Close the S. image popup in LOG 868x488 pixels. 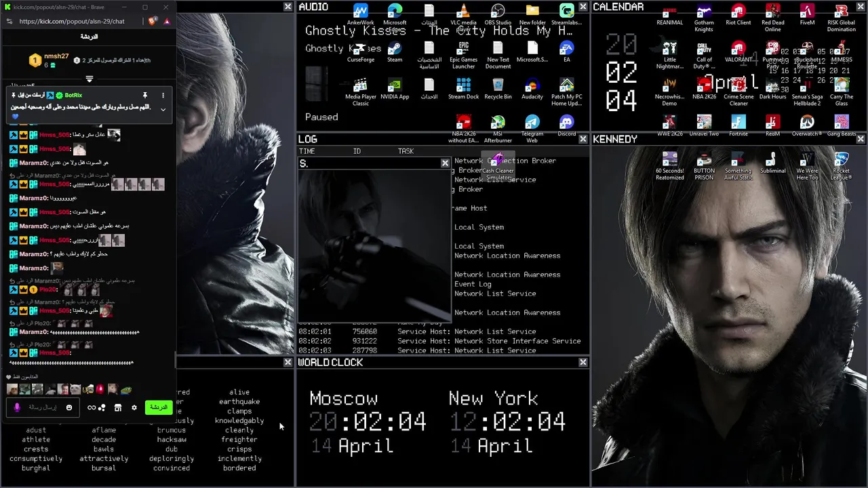pos(445,163)
